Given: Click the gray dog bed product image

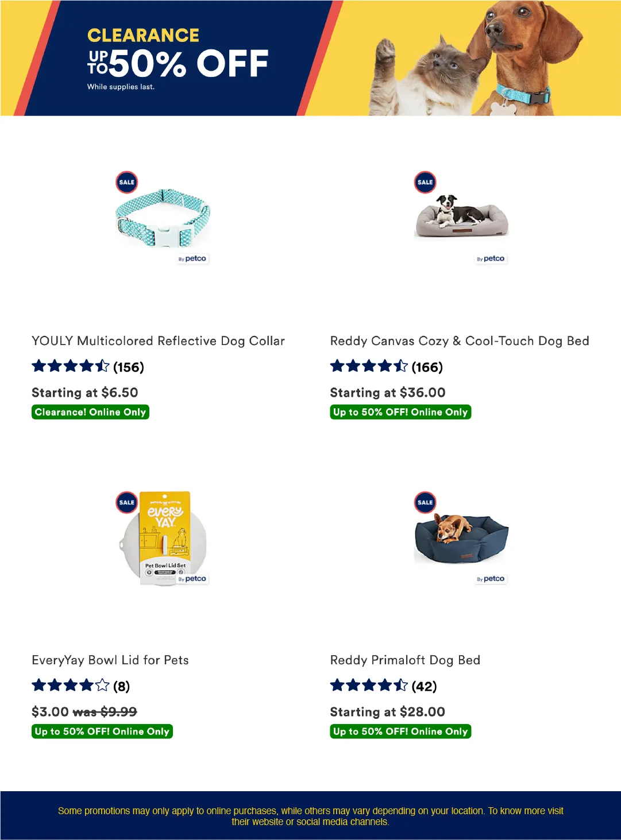Looking at the screenshot, I should pos(461,216).
